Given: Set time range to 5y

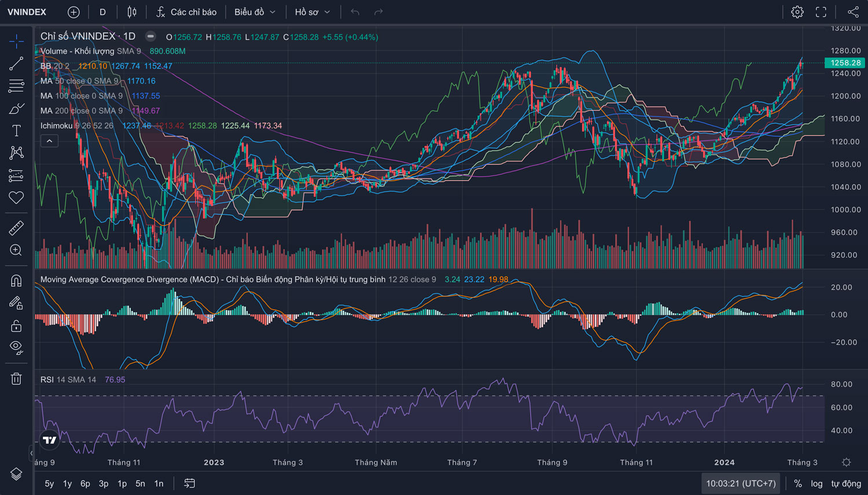Looking at the screenshot, I should pyautogui.click(x=49, y=483).
